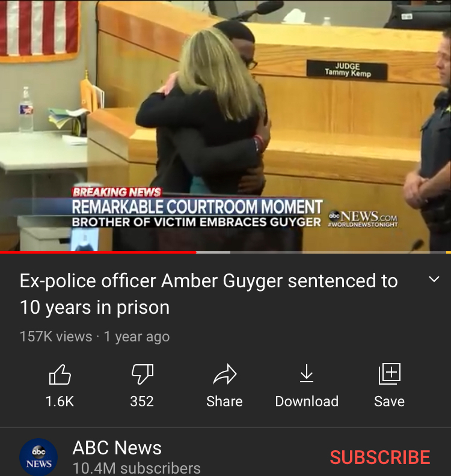Open ABC News channel avatar
Image resolution: width=451 pixels, height=476 pixels.
38,457
